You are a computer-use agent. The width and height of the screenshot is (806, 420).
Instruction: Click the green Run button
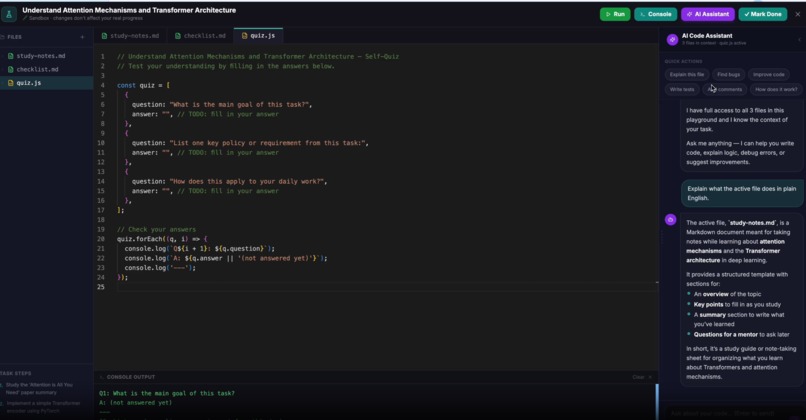[615, 14]
